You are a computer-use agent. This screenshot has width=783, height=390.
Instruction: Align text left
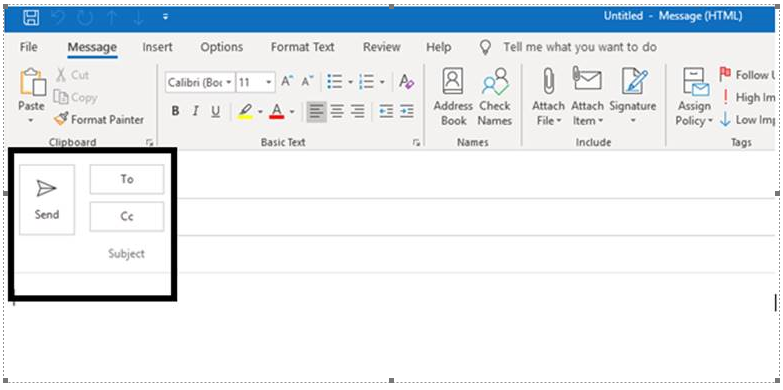[x=316, y=111]
